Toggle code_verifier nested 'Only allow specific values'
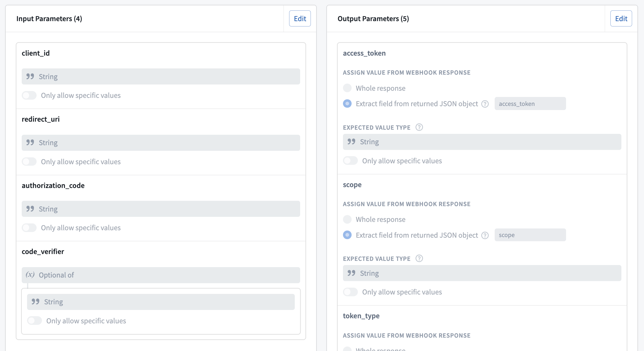644x351 pixels. tap(35, 321)
